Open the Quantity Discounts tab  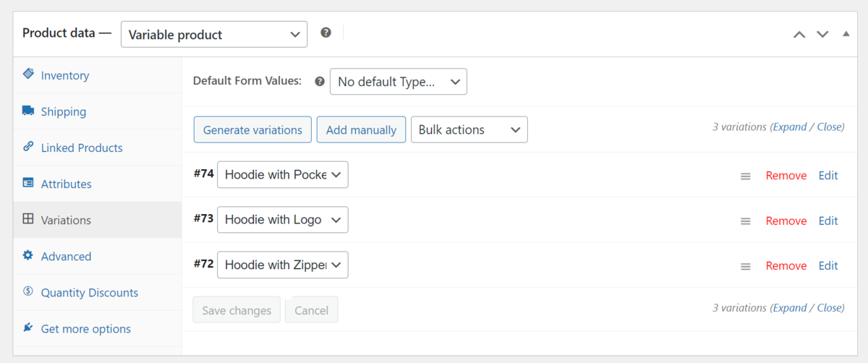coord(98,292)
